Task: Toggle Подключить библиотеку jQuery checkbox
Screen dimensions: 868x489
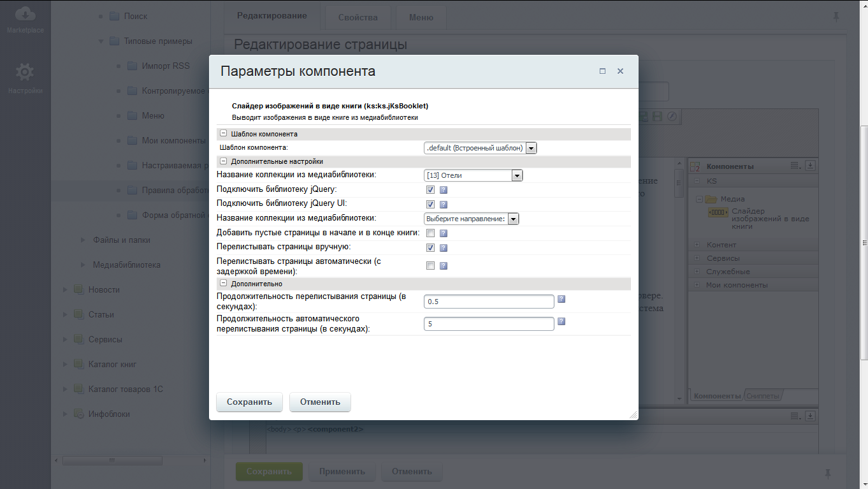Action: [x=431, y=190]
